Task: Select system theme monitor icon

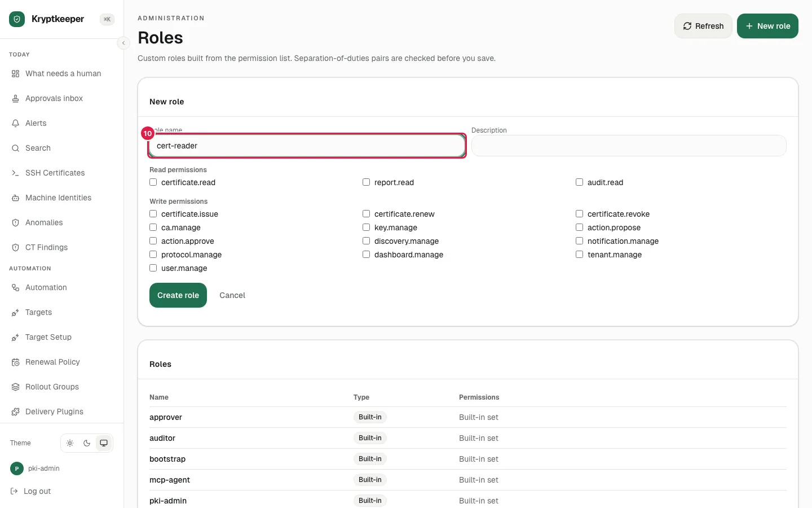Action: pyautogui.click(x=104, y=443)
